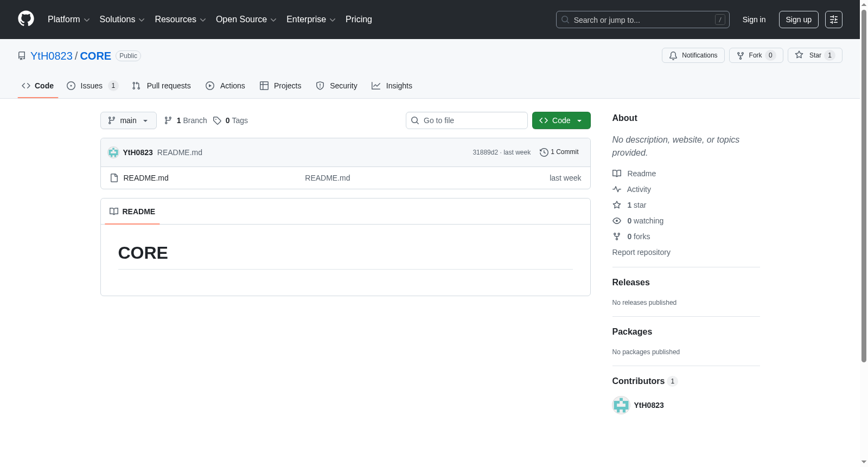Open the Projects tab

(280, 86)
